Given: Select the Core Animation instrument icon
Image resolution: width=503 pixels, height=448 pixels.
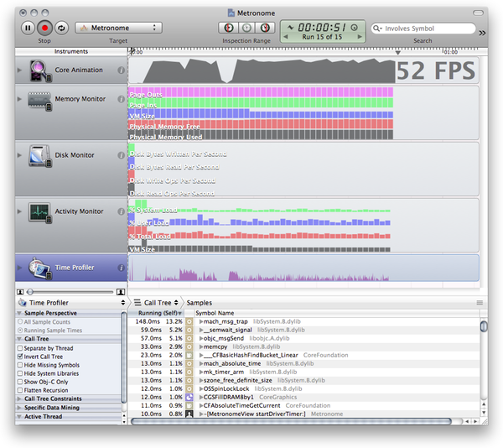Looking at the screenshot, I should (x=39, y=70).
